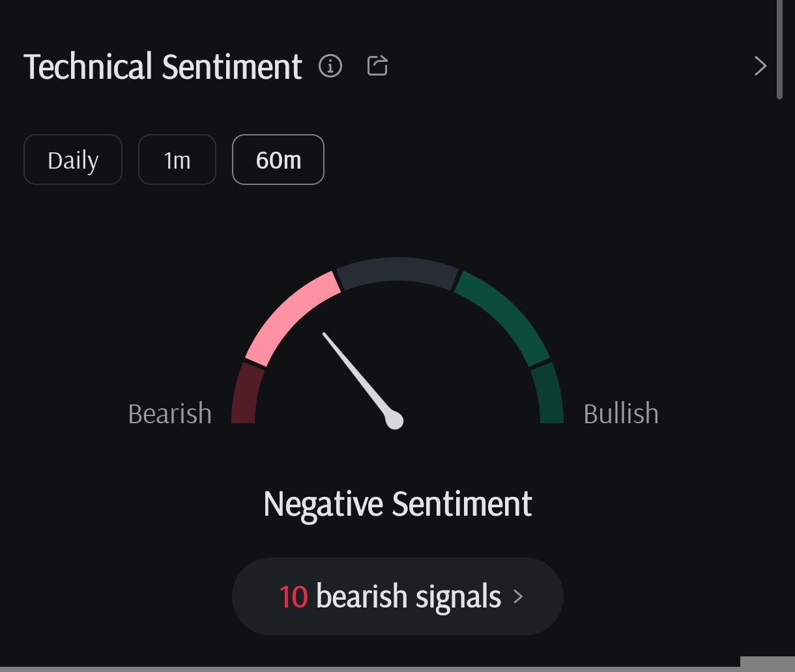Switch to the Daily timeframe
This screenshot has height=672, width=795.
(x=73, y=160)
